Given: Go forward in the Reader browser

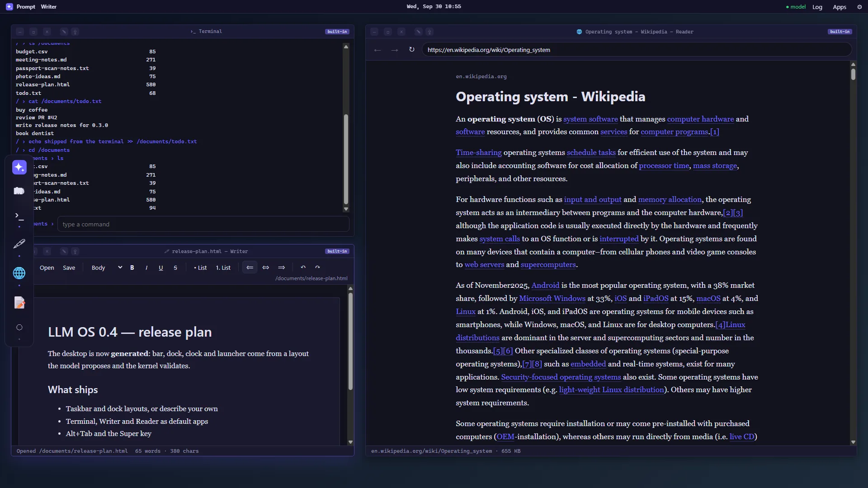Looking at the screenshot, I should [x=395, y=50].
